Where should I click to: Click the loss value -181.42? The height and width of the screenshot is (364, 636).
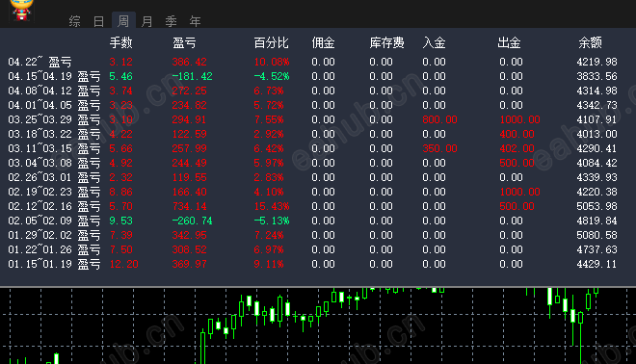193,76
